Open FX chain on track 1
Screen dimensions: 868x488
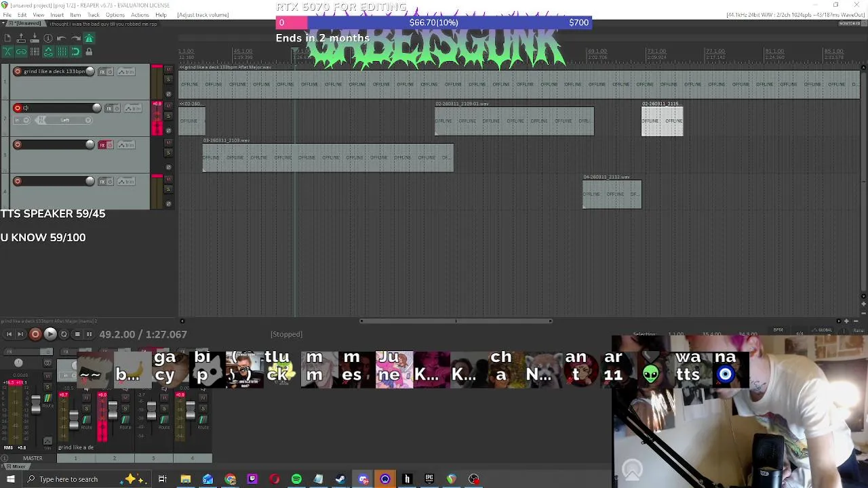[103, 72]
